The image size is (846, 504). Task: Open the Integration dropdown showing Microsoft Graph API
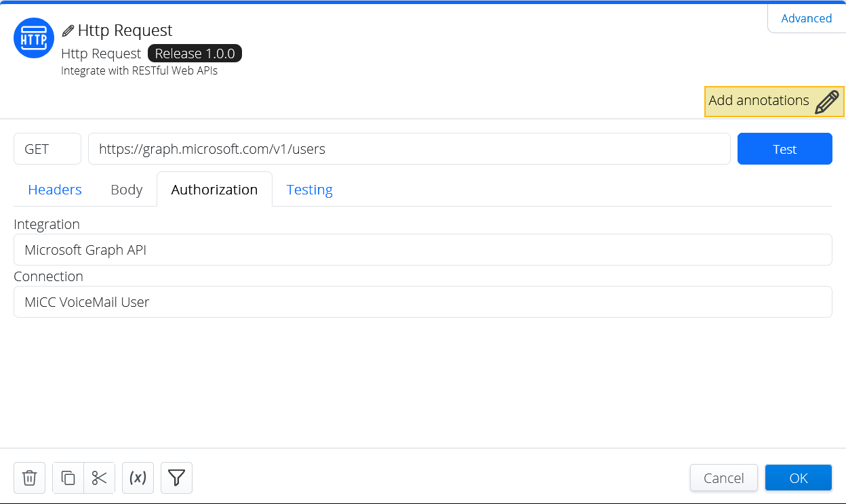click(422, 250)
